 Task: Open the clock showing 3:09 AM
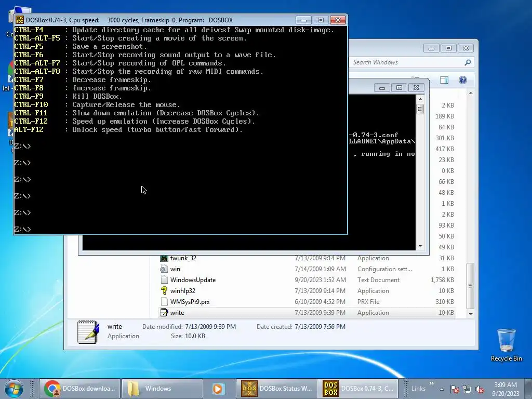(506, 389)
